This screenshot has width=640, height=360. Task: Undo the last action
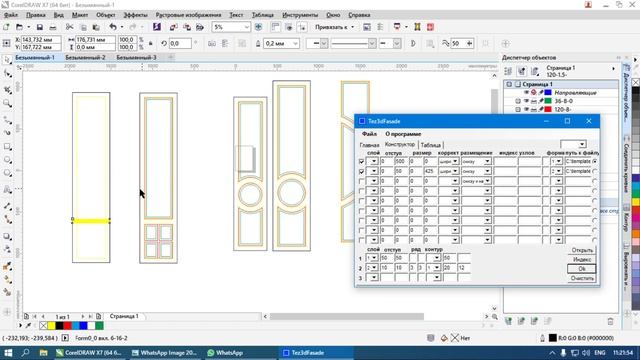click(x=113, y=27)
